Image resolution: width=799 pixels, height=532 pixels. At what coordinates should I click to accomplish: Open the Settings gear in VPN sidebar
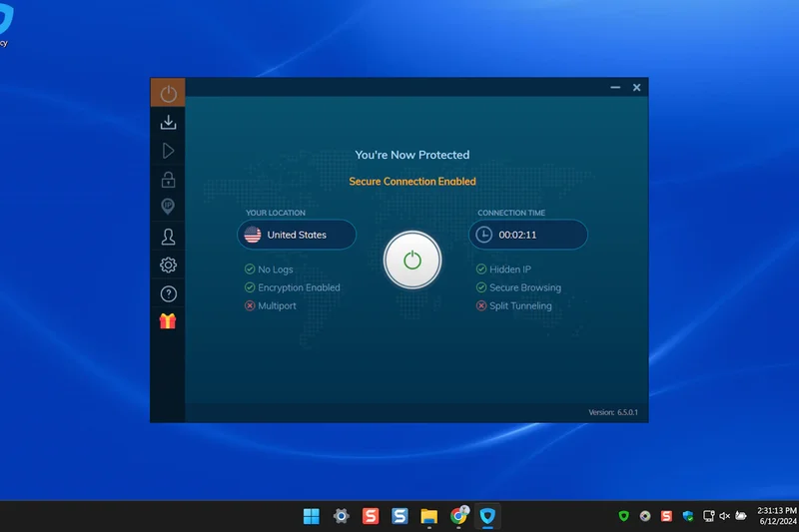coord(168,265)
